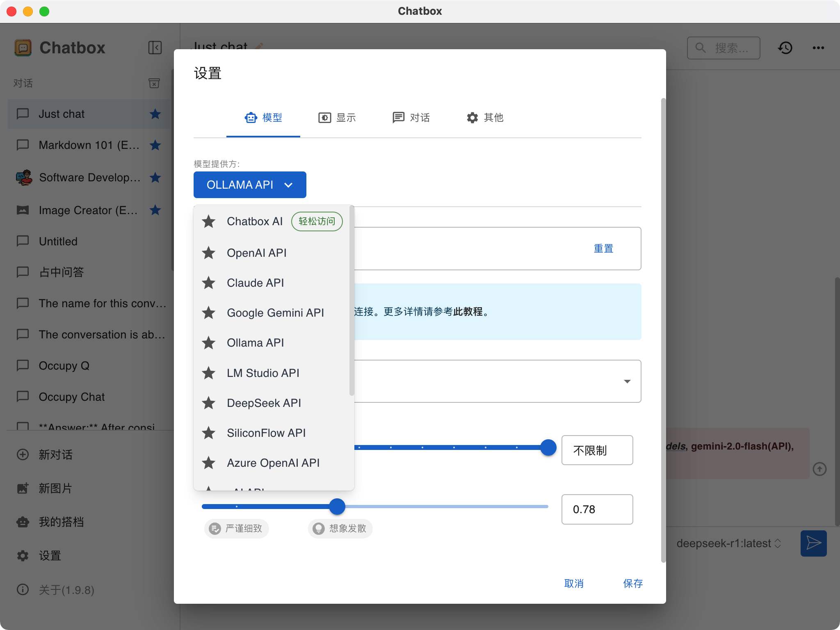This screenshot has height=630, width=840.
Task: Switch to the 其他 tab
Action: click(x=485, y=118)
